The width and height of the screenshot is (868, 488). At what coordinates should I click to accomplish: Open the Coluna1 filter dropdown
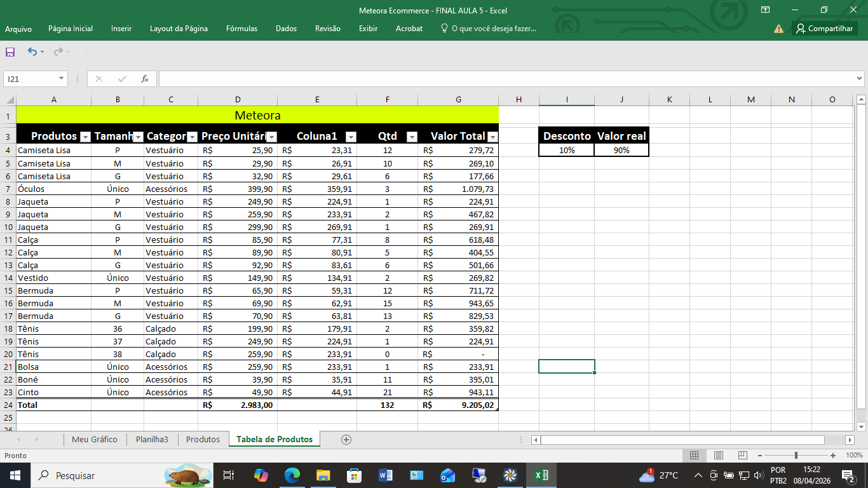[351, 137]
